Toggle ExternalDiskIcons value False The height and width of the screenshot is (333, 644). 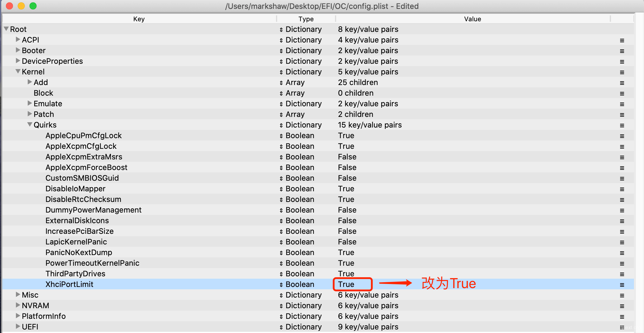pyautogui.click(x=347, y=221)
